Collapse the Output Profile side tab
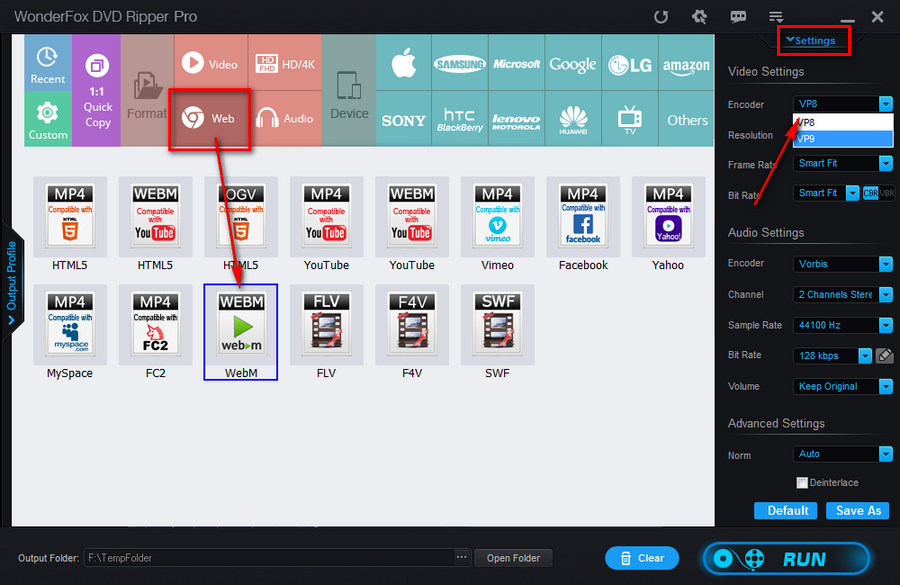Screen dimensions: 900x585 pos(11,284)
